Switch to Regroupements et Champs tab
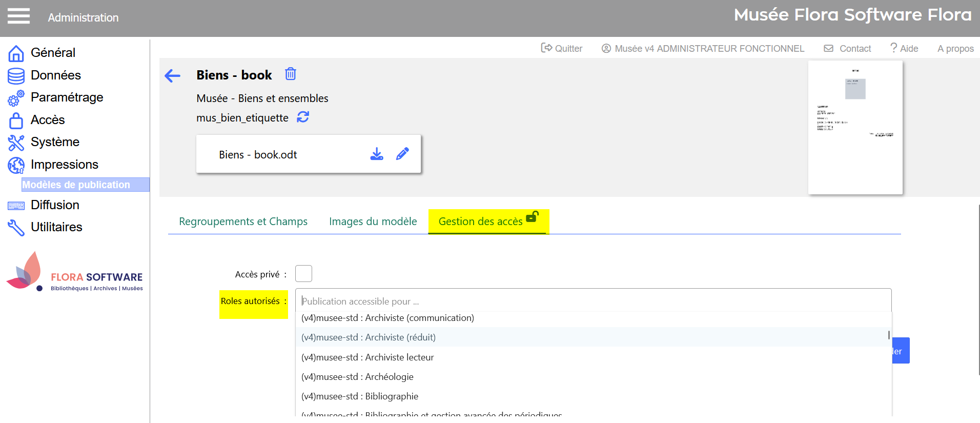This screenshot has width=980, height=423. [243, 221]
